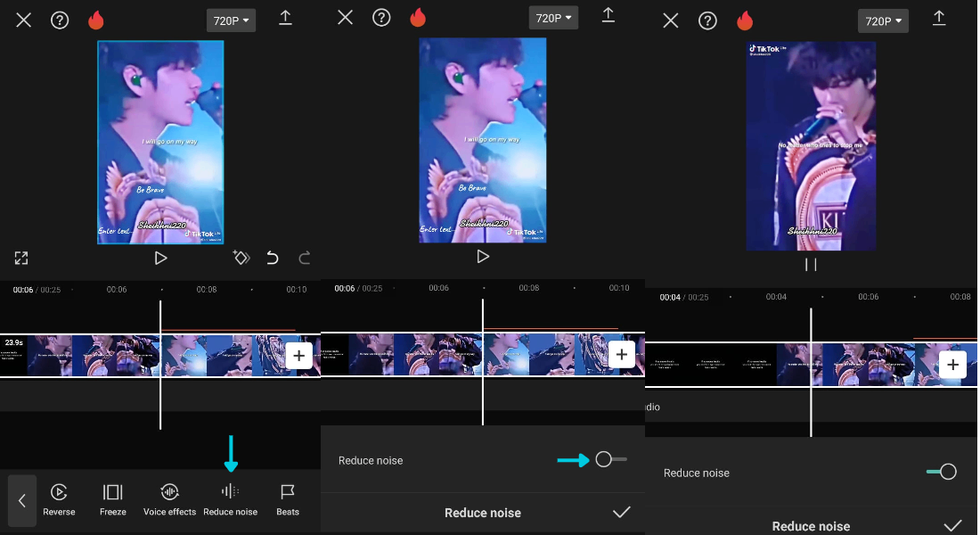Select the clip track in middle timeline
This screenshot has width=980, height=535.
coord(483,354)
